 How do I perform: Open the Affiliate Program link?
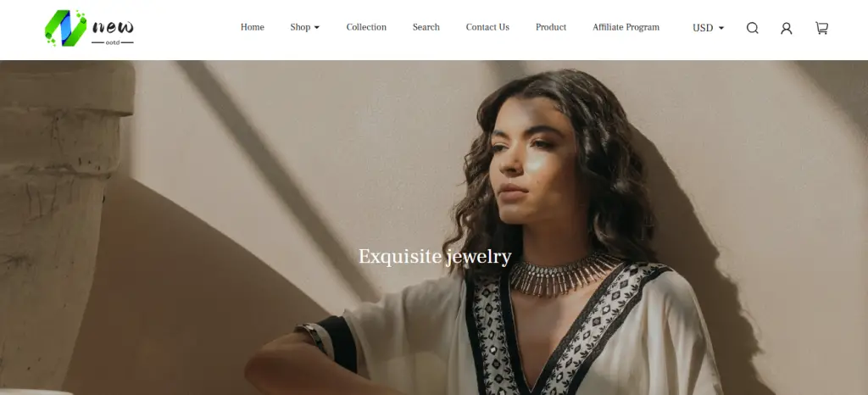[626, 27]
